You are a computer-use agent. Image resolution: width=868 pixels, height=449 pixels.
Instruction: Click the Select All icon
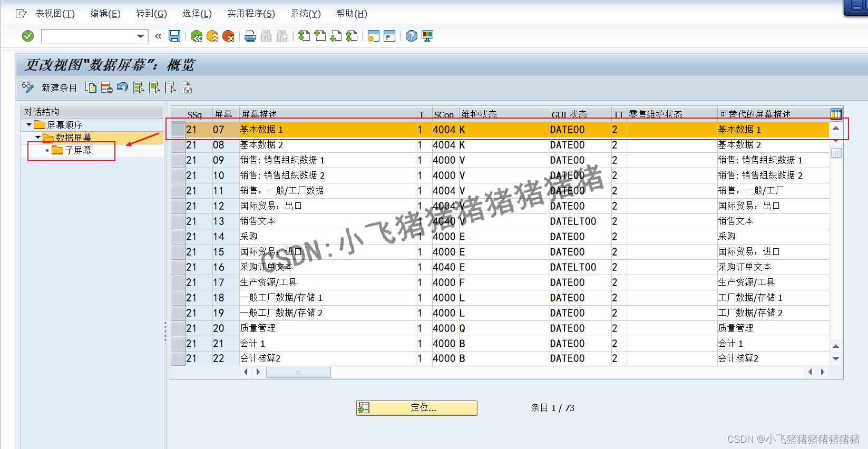(139, 87)
